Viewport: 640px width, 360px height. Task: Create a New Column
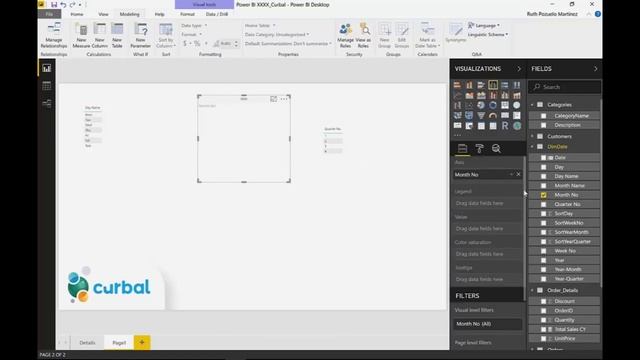tap(100, 36)
